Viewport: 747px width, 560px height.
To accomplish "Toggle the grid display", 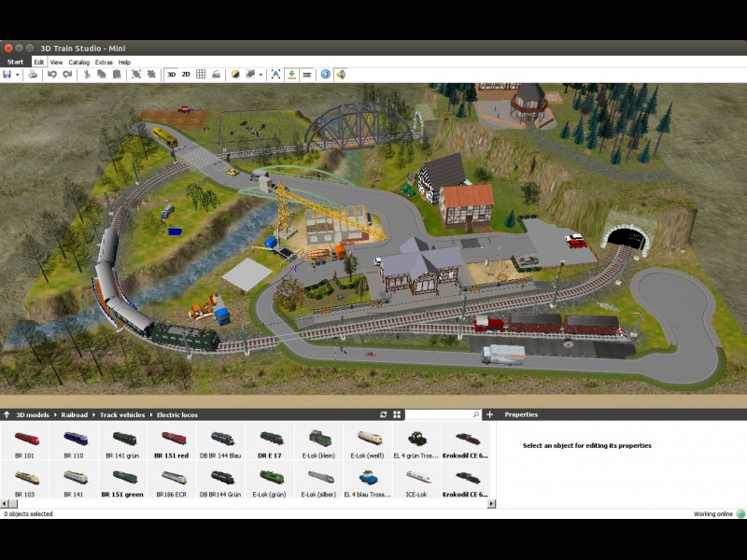I will point(201,74).
